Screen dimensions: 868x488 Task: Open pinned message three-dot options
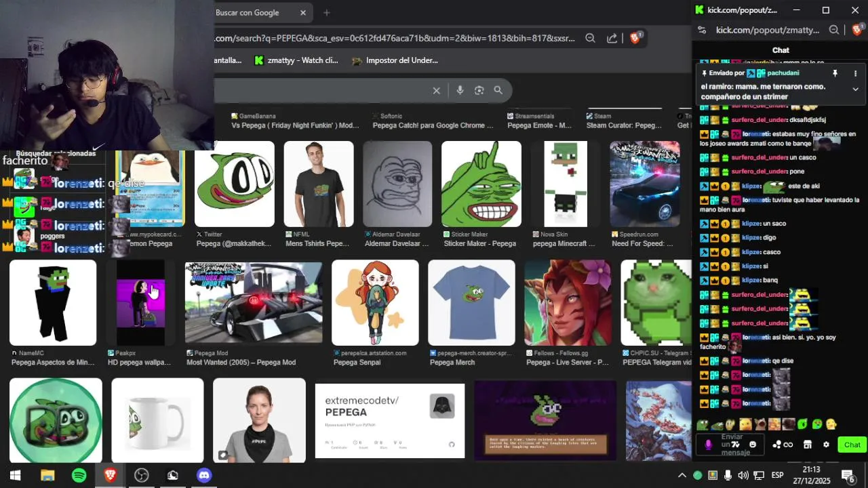(855, 73)
